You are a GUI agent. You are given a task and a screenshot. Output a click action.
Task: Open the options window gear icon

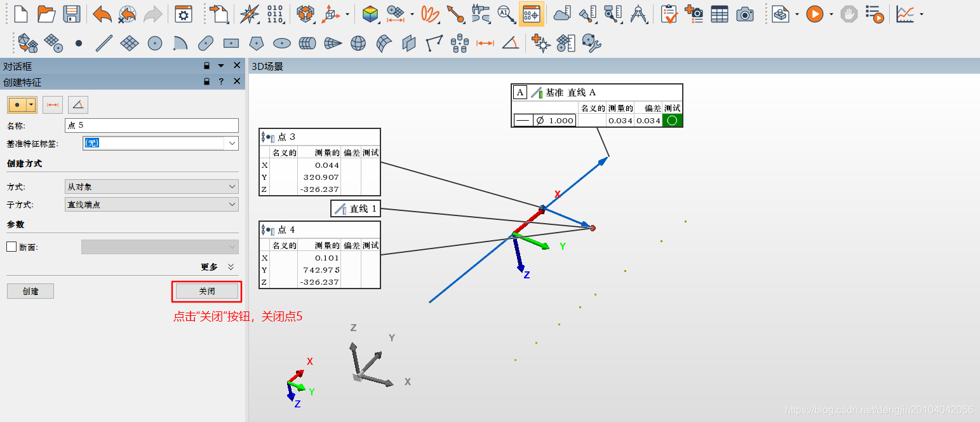point(184,13)
